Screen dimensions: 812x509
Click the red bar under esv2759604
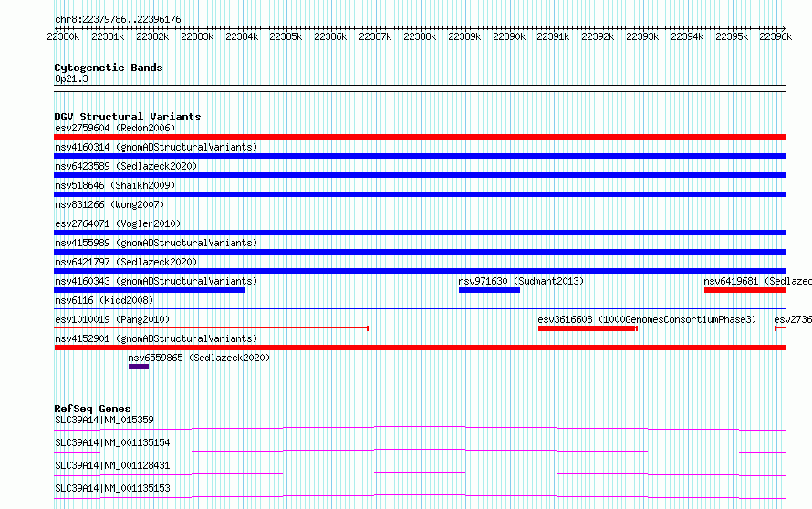[x=420, y=137]
